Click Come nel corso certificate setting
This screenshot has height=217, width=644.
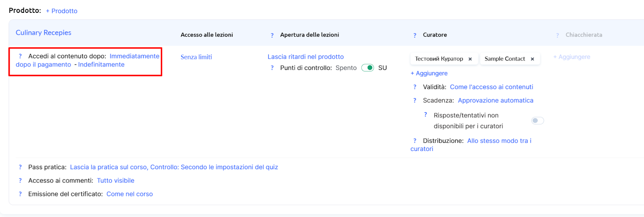pos(130,194)
